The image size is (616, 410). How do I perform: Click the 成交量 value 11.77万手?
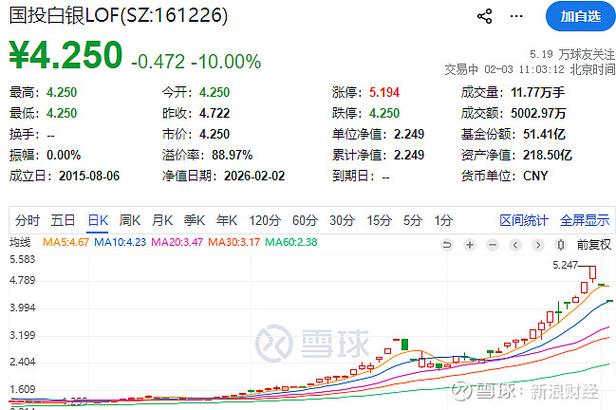tap(537, 92)
